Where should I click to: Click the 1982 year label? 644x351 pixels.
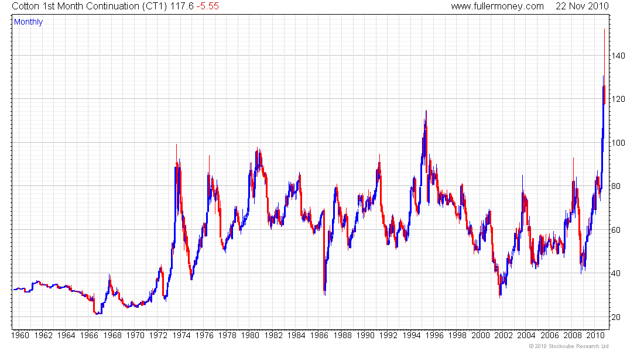click(273, 335)
